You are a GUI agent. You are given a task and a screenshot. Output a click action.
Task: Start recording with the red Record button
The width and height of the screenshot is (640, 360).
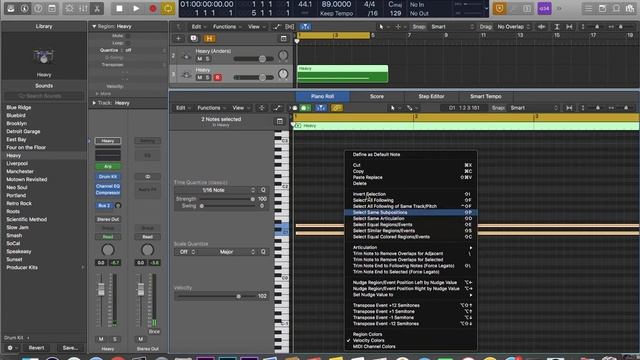[153, 8]
